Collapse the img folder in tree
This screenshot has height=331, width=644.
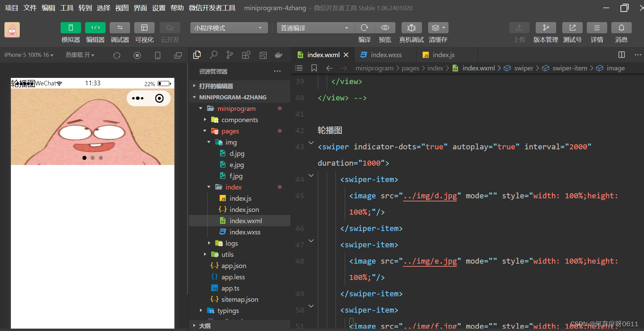point(209,142)
